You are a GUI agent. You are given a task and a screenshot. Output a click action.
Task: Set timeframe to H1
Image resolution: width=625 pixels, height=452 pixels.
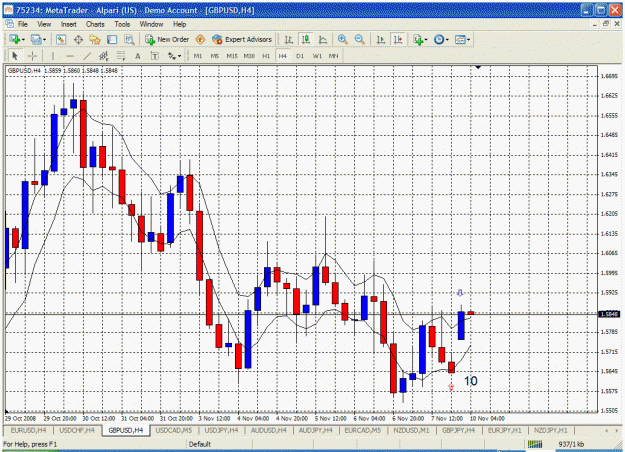click(x=266, y=56)
